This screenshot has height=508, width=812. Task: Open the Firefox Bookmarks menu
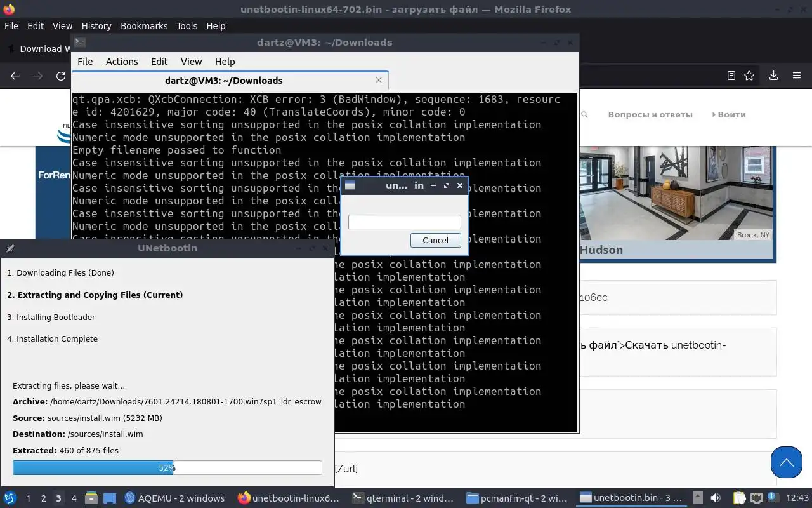coord(144,26)
